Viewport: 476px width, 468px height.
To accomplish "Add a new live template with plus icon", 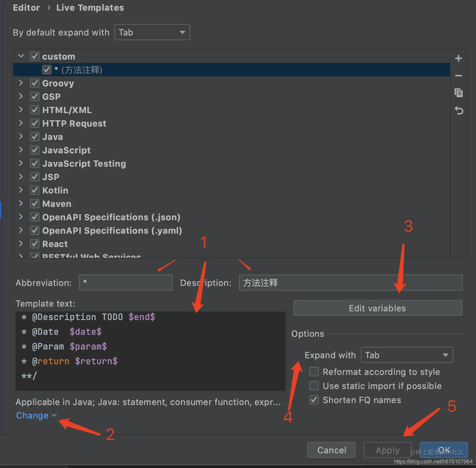I will pos(459,58).
